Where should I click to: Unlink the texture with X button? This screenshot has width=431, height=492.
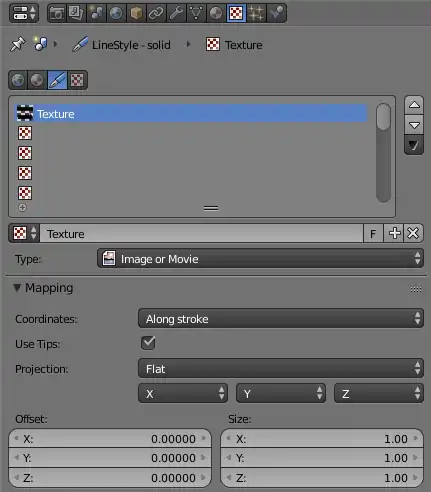(x=413, y=233)
